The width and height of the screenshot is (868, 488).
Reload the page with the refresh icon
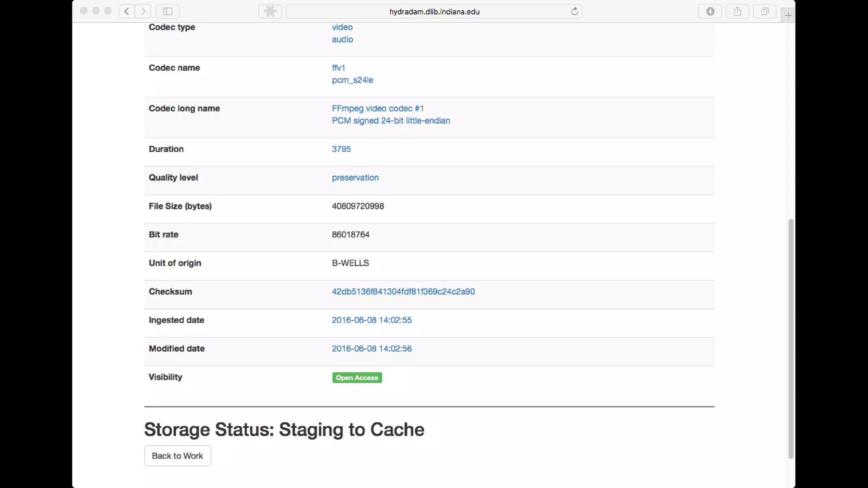(x=574, y=11)
